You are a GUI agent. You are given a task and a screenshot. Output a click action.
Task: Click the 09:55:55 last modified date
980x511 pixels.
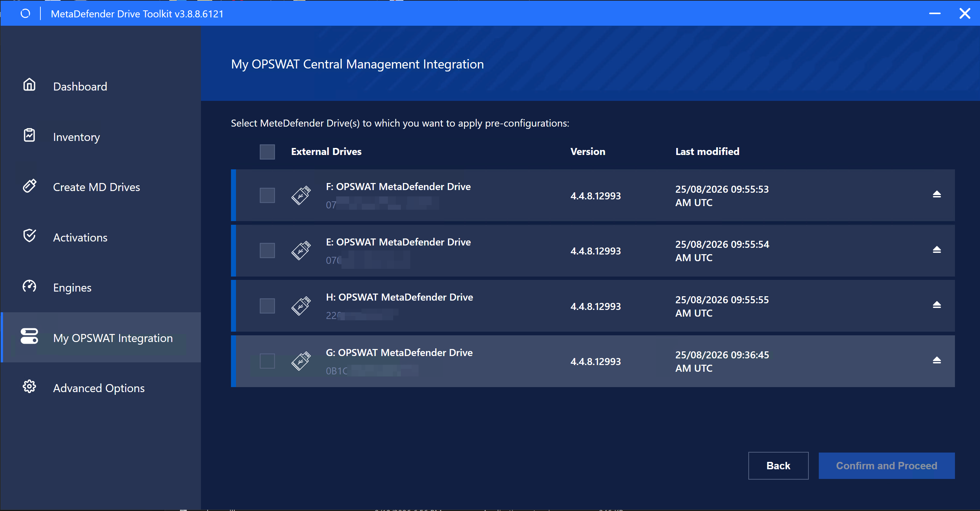722,306
